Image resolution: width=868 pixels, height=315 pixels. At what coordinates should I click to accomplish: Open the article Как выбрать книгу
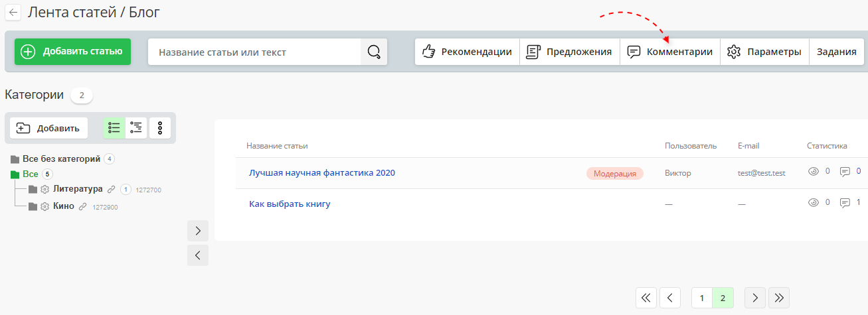290,204
